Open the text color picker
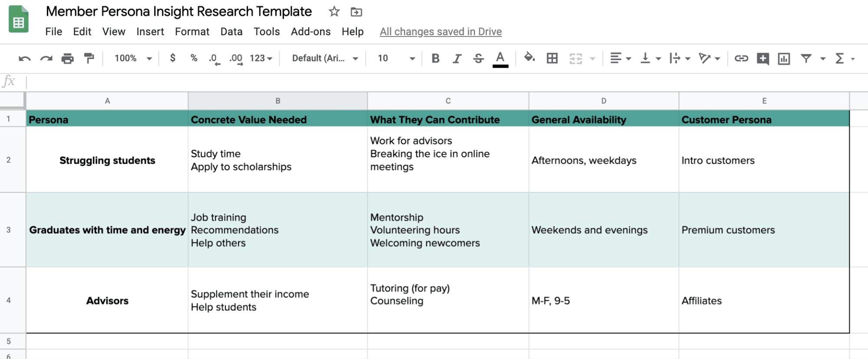 500,58
